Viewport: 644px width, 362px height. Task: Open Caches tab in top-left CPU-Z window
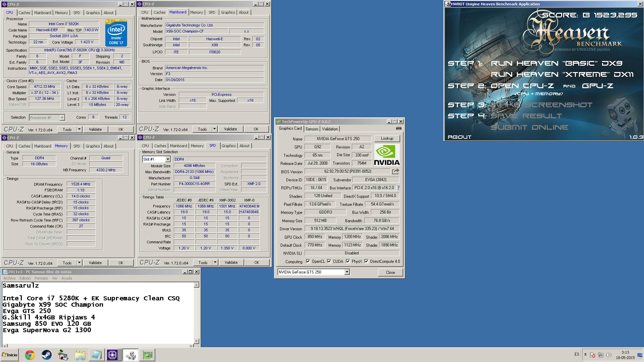(x=24, y=13)
